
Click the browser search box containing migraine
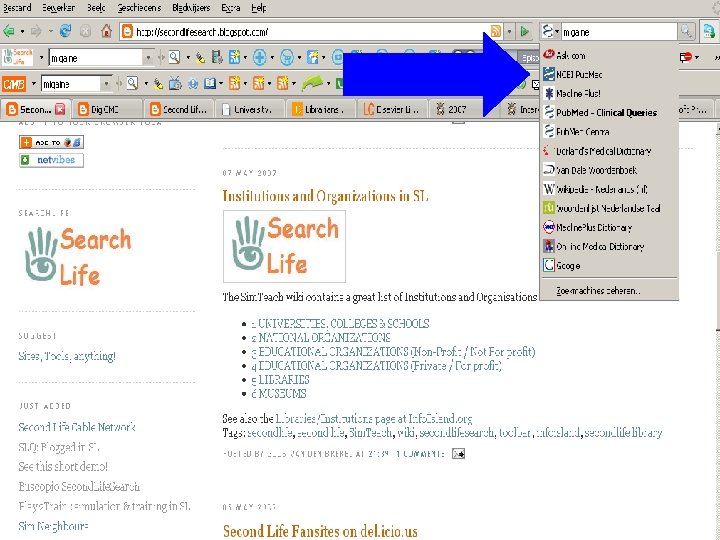619,32
